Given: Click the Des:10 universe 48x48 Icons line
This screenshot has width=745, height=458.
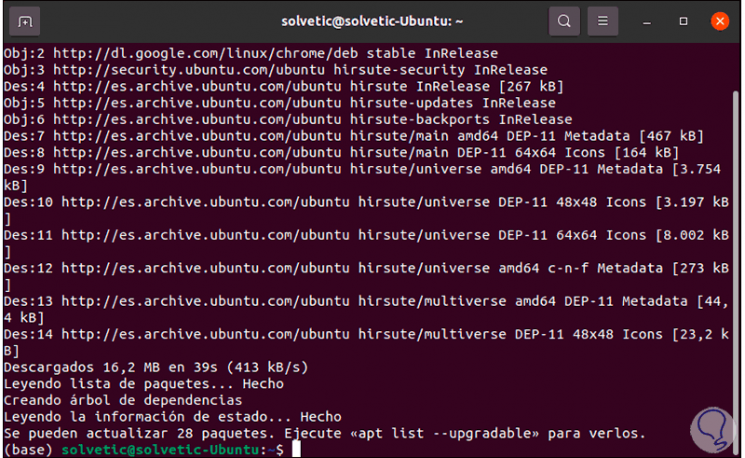Looking at the screenshot, I should tap(366, 210).
